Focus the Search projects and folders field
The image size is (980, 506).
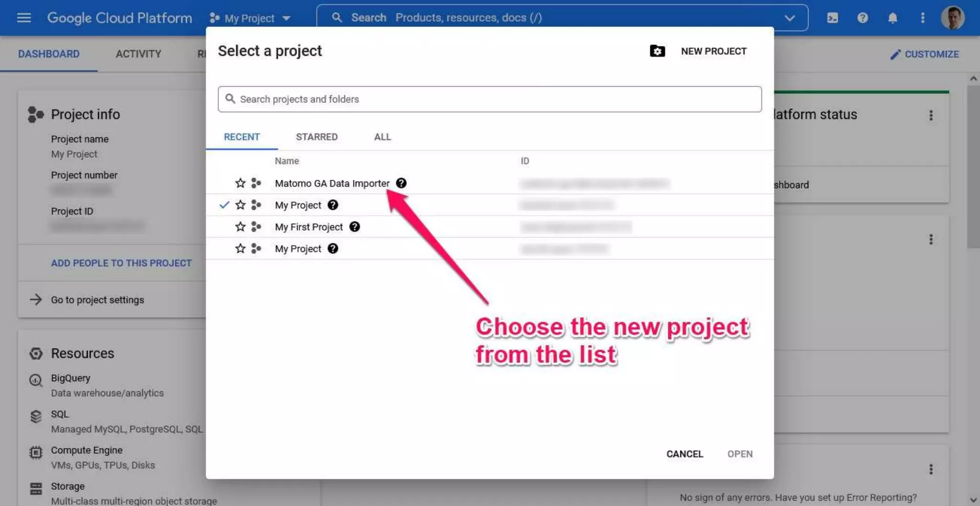click(x=490, y=99)
